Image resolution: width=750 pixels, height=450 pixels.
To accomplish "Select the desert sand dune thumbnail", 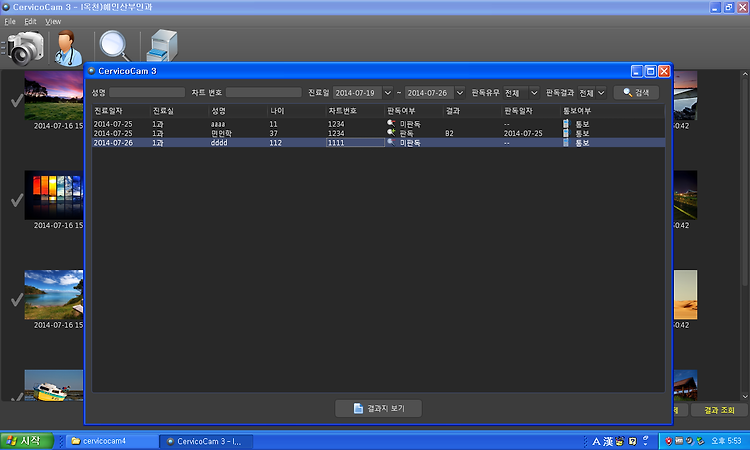I will point(685,295).
